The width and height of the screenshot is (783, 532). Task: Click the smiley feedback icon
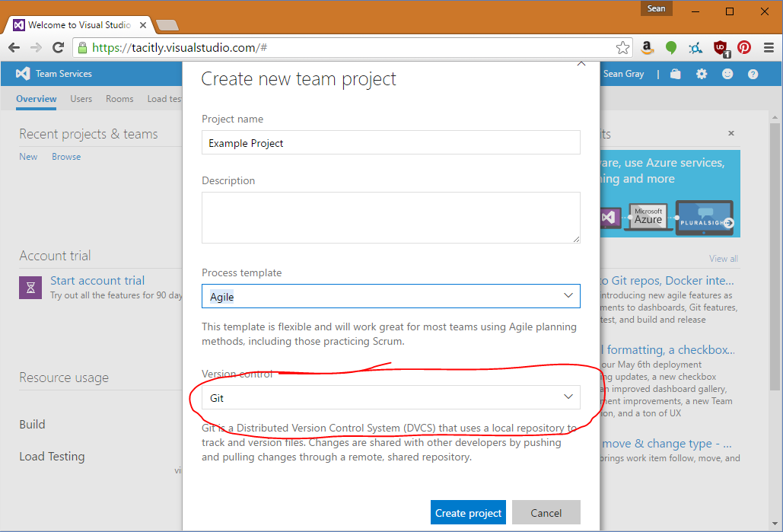click(727, 74)
